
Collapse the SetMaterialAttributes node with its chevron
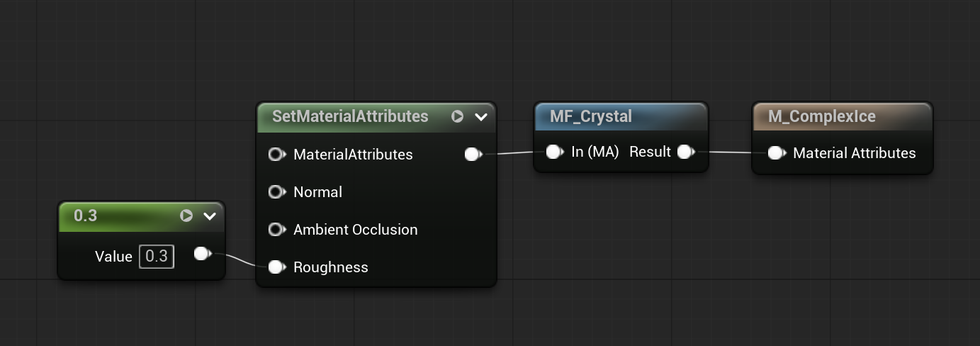[x=481, y=117]
